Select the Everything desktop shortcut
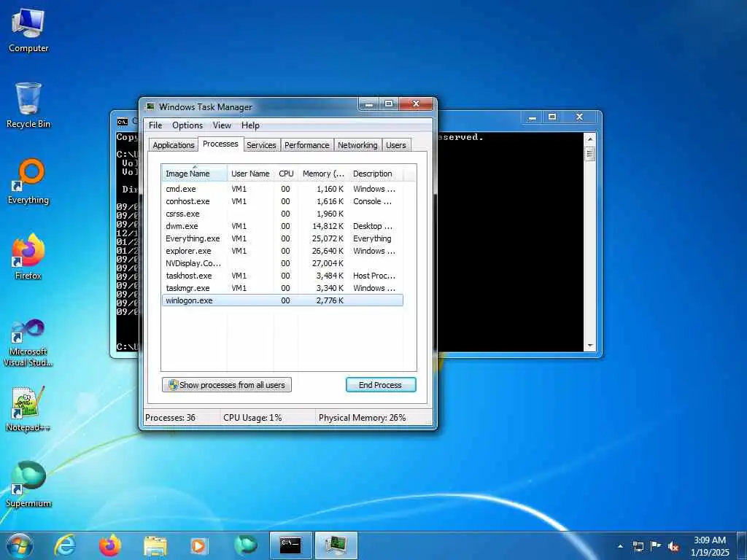The image size is (747, 560). tap(28, 182)
